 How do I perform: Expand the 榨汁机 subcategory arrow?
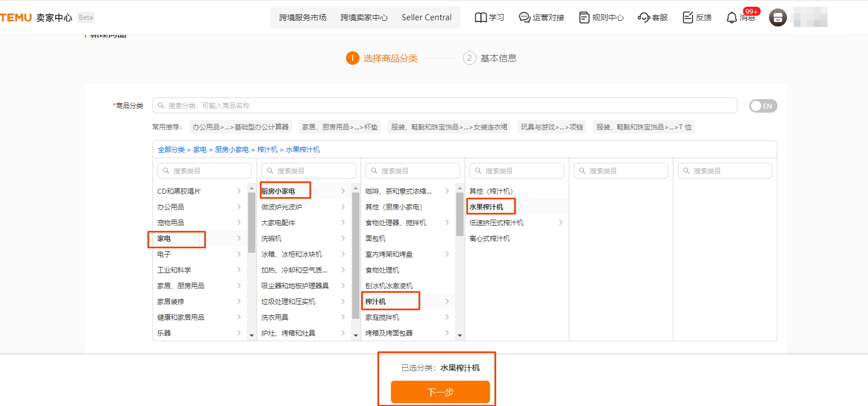pos(447,301)
